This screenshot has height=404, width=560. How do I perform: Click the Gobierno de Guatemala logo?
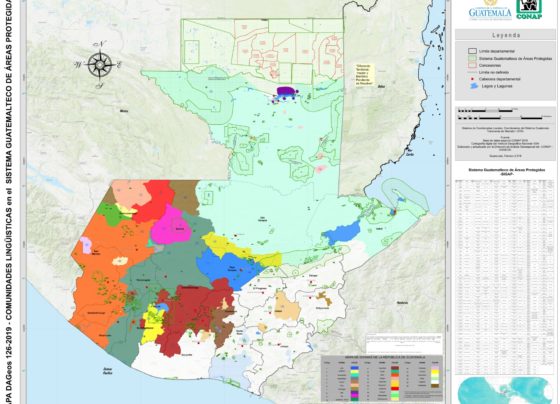(x=490, y=11)
